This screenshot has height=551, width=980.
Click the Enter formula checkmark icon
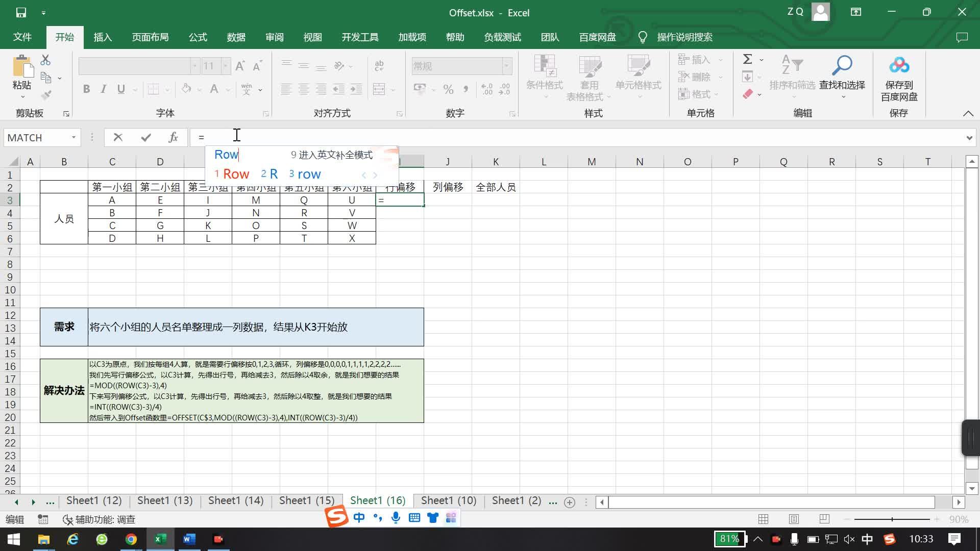tap(146, 137)
